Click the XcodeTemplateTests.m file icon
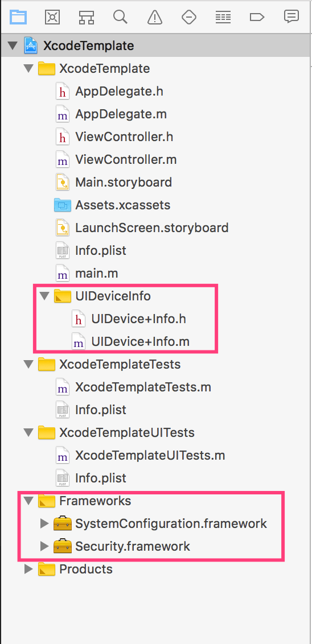The width and height of the screenshot is (312, 644). 63,387
